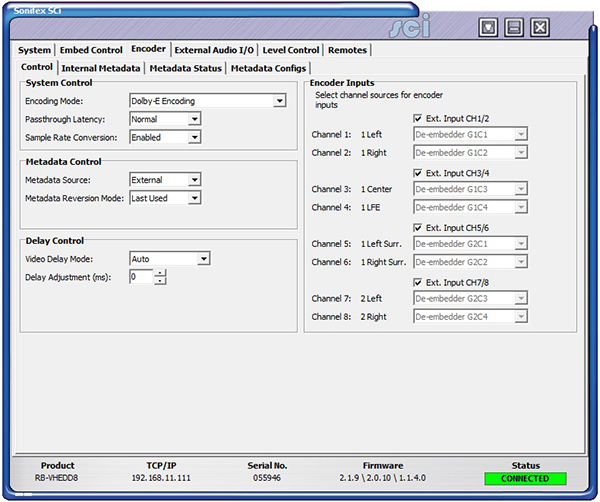Expand Metadata Reversion Mode dropdown
The height and width of the screenshot is (502, 600).
pyautogui.click(x=194, y=198)
